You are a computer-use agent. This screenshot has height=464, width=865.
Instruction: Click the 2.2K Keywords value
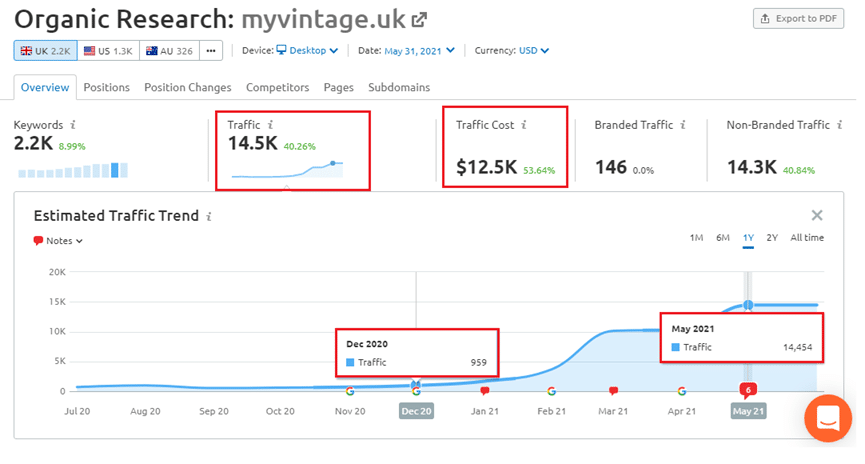[x=33, y=143]
